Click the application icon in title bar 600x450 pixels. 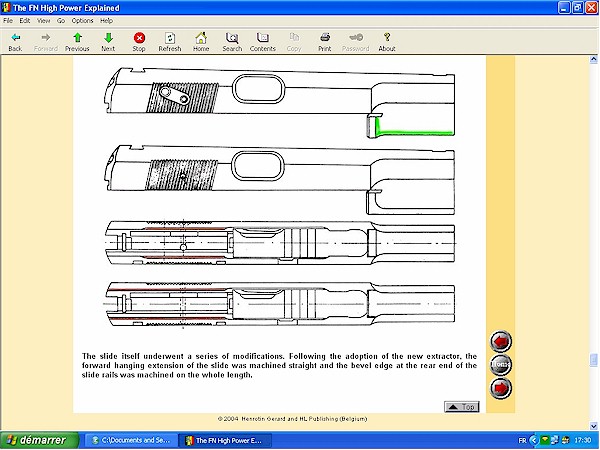click(6, 7)
